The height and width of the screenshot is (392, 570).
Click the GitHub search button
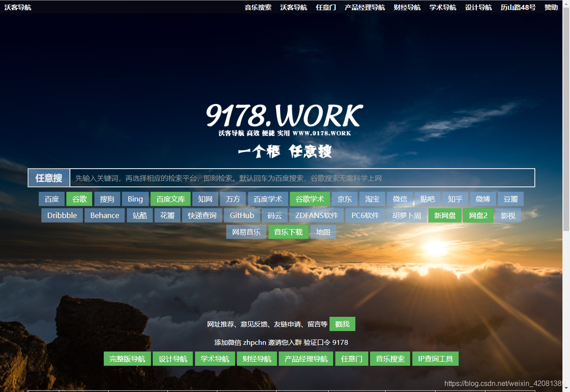pyautogui.click(x=241, y=215)
